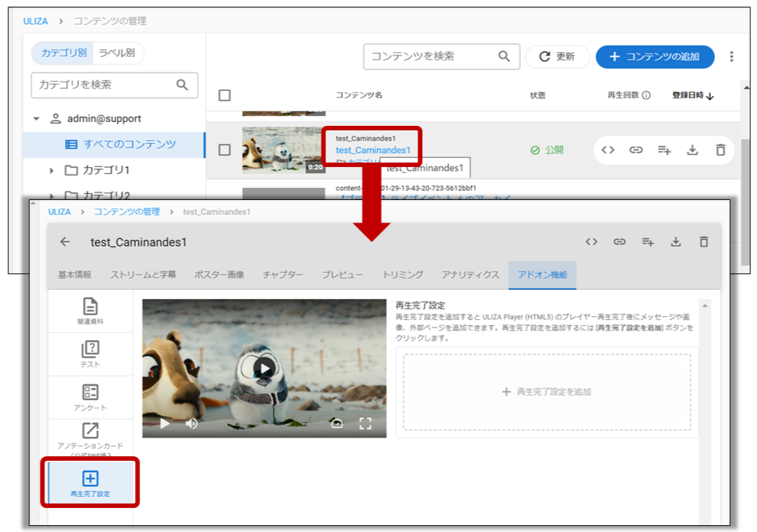
Task: Click embed code icon in detail header
Action: (591, 242)
